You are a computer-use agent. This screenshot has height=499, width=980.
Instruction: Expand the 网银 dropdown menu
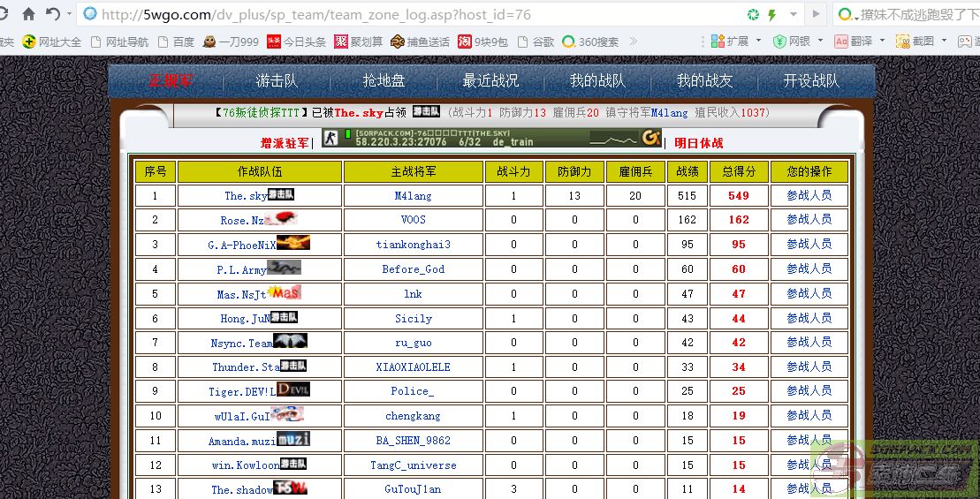pyautogui.click(x=798, y=42)
